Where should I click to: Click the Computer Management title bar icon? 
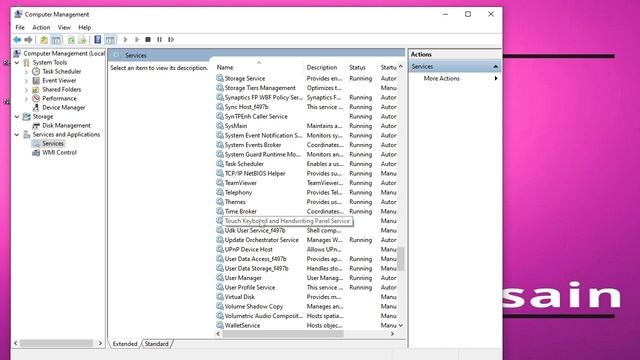tap(18, 14)
